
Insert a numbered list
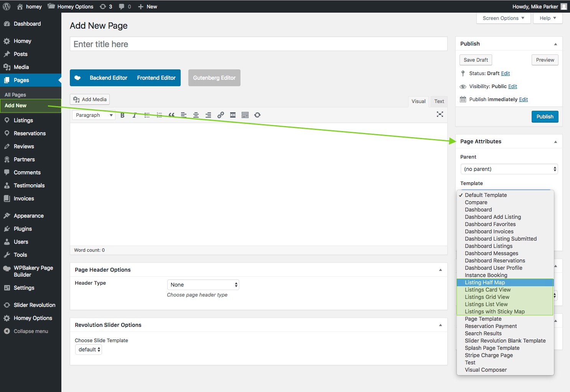pos(159,115)
